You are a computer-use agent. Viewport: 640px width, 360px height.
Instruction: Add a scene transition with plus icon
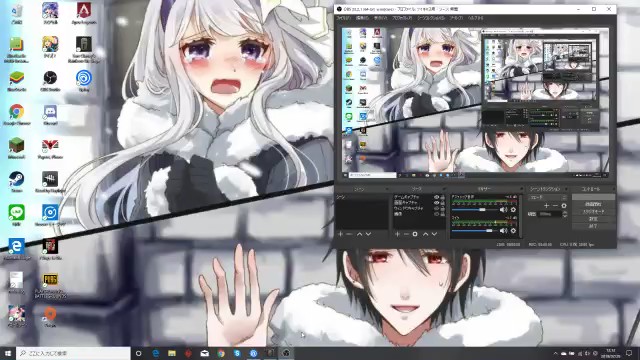pos(547,206)
